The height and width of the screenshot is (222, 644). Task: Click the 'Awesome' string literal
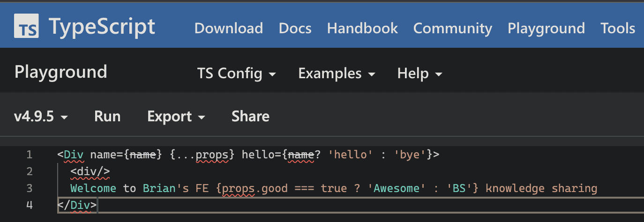(398, 188)
